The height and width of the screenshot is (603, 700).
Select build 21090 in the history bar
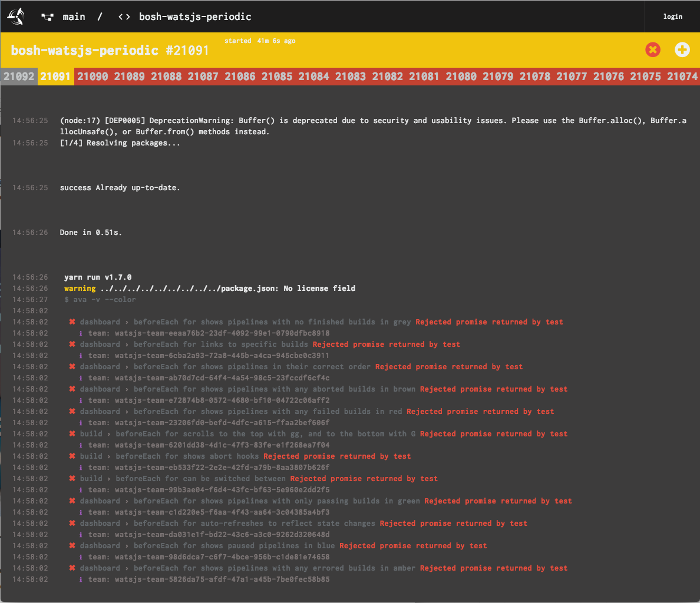coord(93,77)
